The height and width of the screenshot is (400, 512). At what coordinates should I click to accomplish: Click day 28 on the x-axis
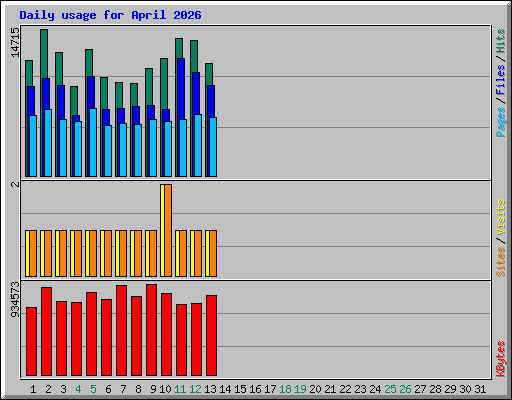(435, 389)
